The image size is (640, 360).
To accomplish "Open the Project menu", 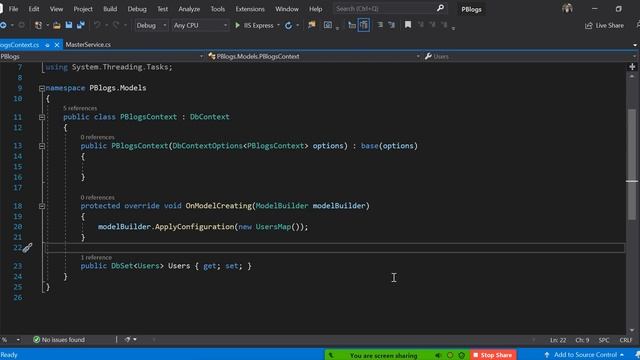I will (83, 9).
